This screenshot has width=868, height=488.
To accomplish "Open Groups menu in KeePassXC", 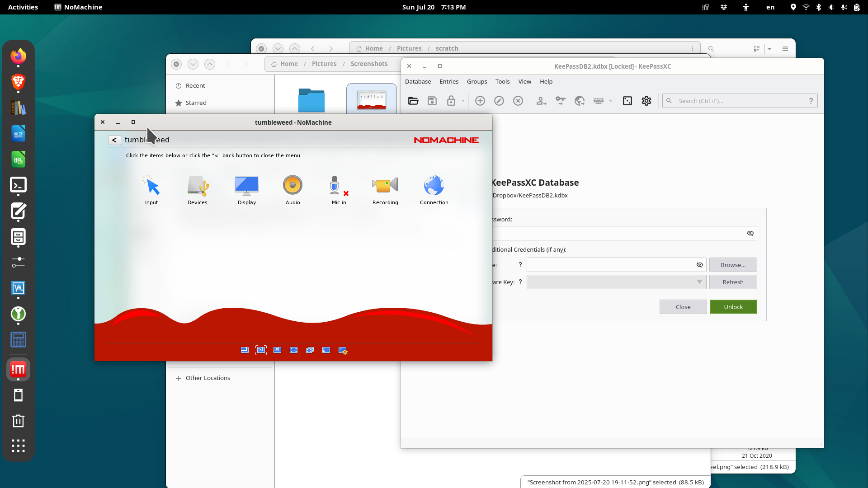I will coord(477,82).
